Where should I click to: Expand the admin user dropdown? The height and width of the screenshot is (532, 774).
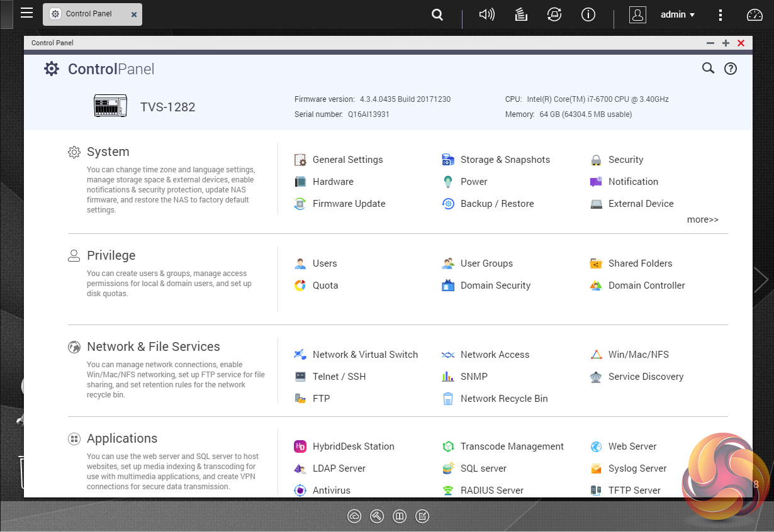(678, 14)
